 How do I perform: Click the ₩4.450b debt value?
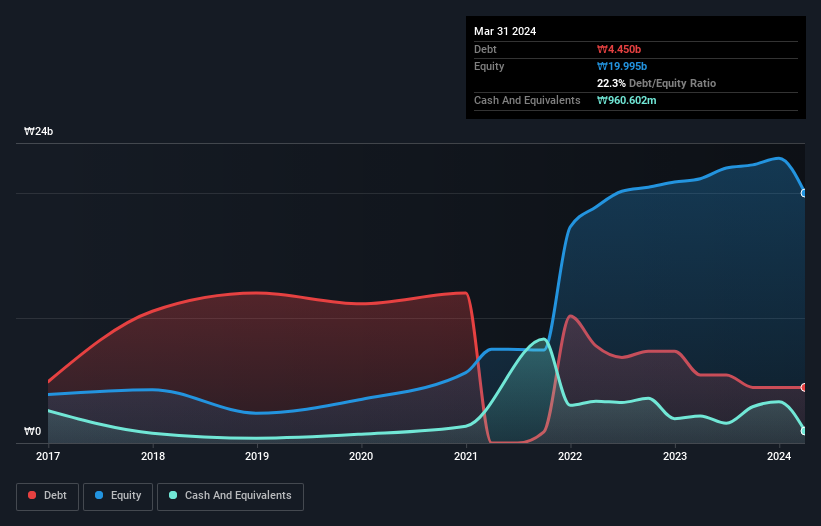coord(619,49)
